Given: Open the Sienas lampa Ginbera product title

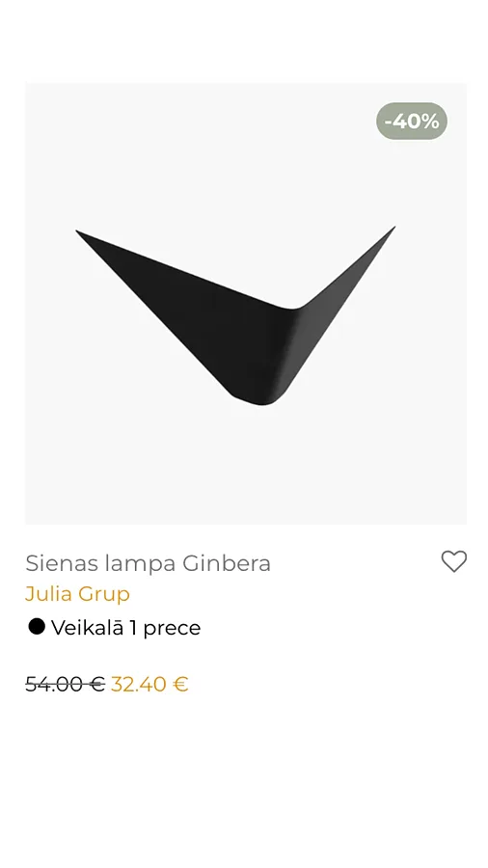Looking at the screenshot, I should (x=148, y=563).
